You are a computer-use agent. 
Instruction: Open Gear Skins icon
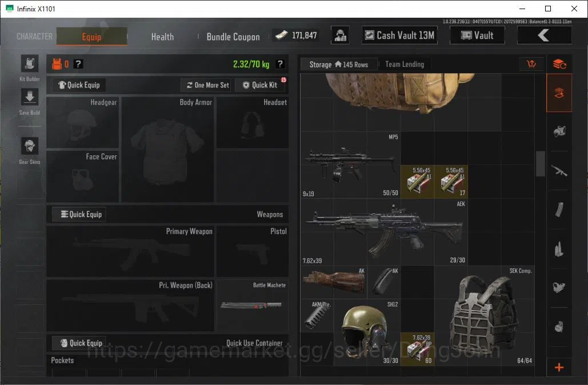[x=29, y=146]
